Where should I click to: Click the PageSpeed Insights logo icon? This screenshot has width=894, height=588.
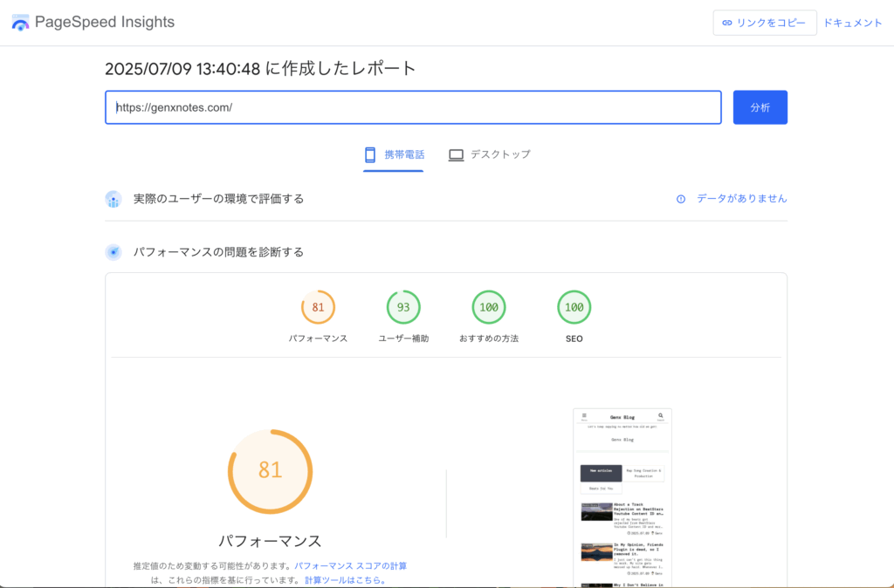pos(20,22)
